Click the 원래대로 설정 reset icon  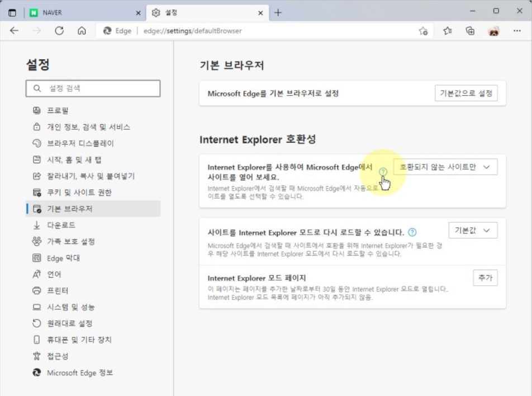pos(37,323)
